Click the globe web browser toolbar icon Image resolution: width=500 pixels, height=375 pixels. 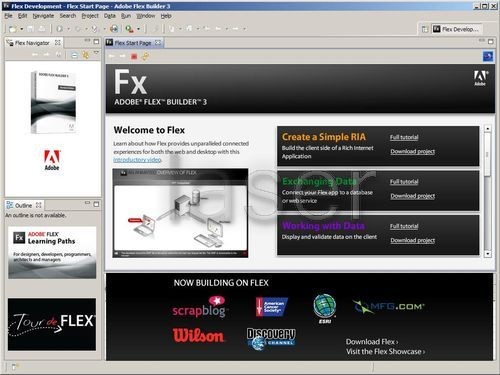pos(114,29)
